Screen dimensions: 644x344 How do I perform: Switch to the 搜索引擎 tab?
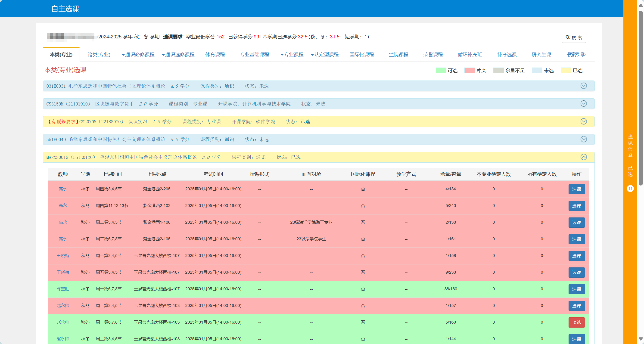[x=576, y=55]
